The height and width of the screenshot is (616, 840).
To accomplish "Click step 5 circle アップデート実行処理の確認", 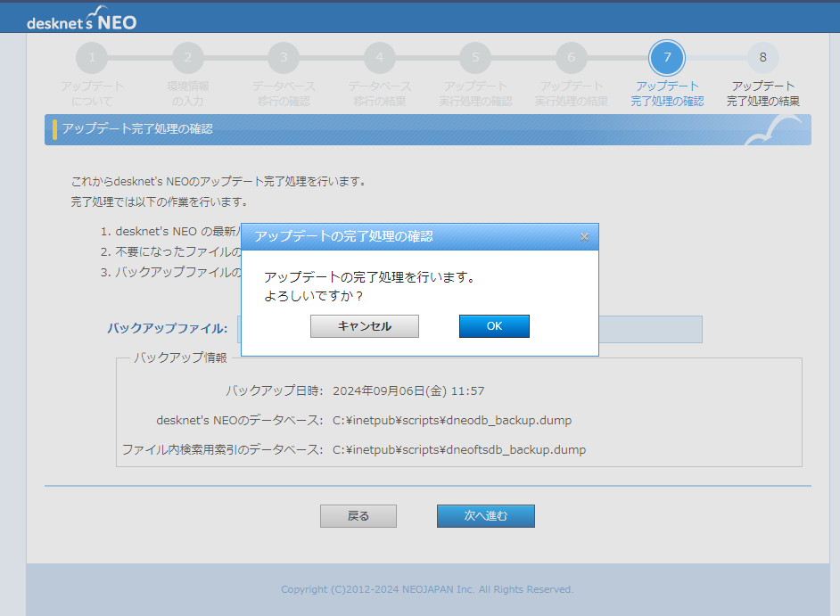I will point(475,58).
